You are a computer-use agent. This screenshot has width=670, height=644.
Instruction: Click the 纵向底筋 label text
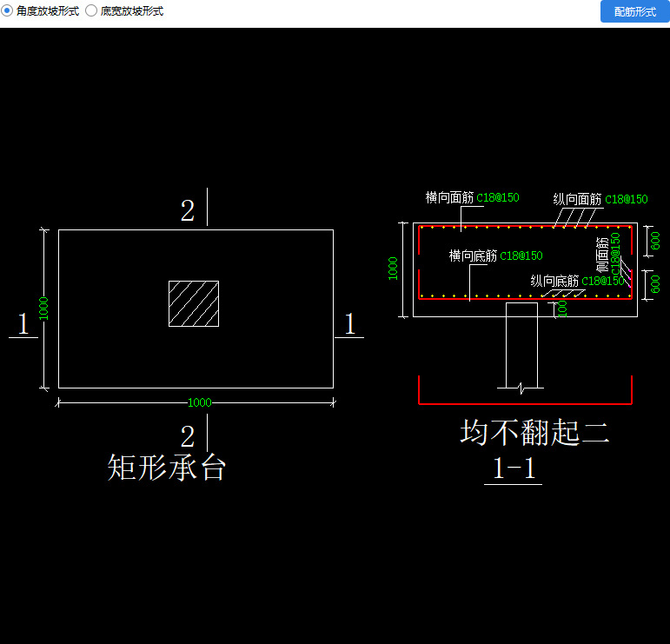pyautogui.click(x=554, y=281)
